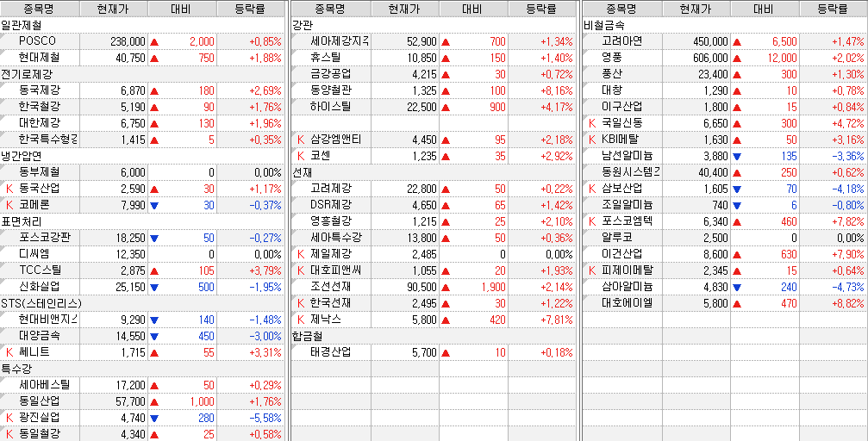Select the 조선선재 stock name

[x=330, y=286]
